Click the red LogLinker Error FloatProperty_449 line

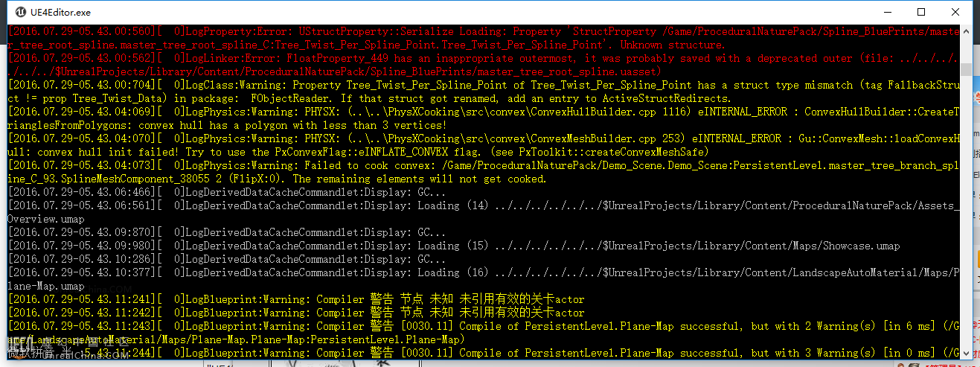pos(484,65)
